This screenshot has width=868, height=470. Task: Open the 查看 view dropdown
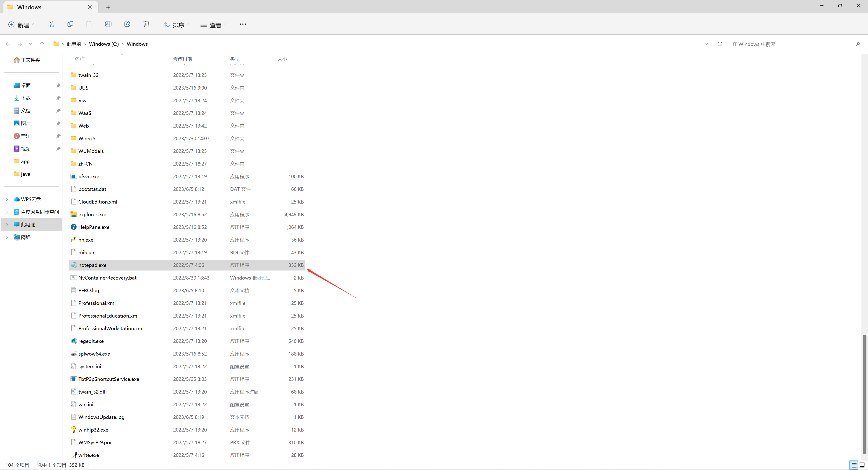pos(213,25)
